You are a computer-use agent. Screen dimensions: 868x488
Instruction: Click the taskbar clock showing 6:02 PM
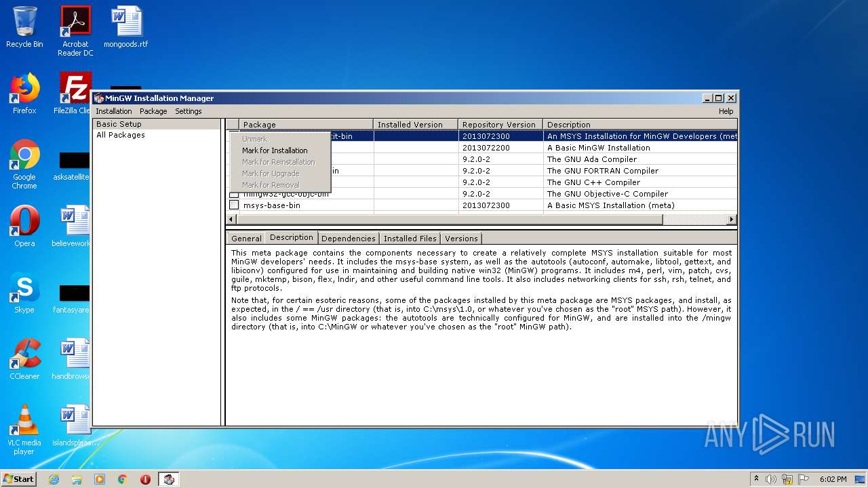pyautogui.click(x=833, y=479)
